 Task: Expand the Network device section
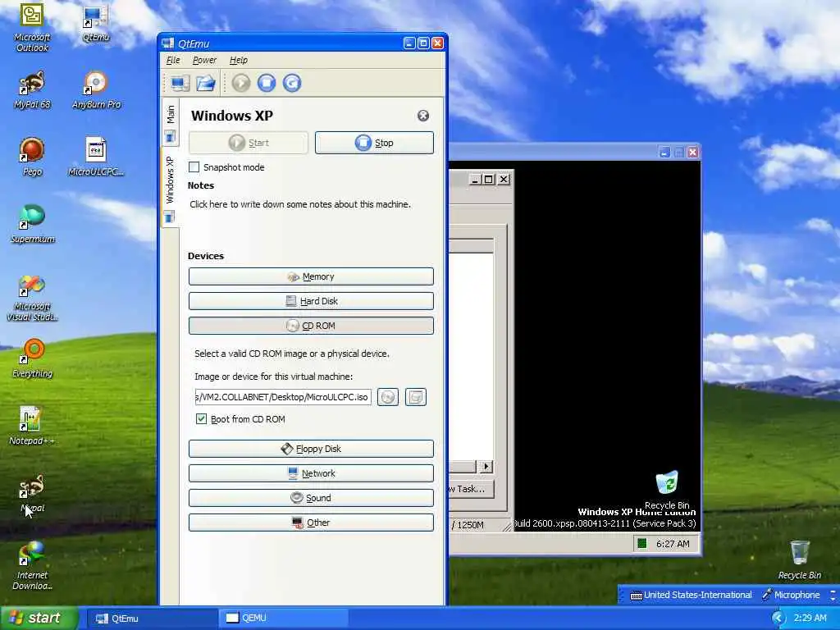click(x=311, y=473)
